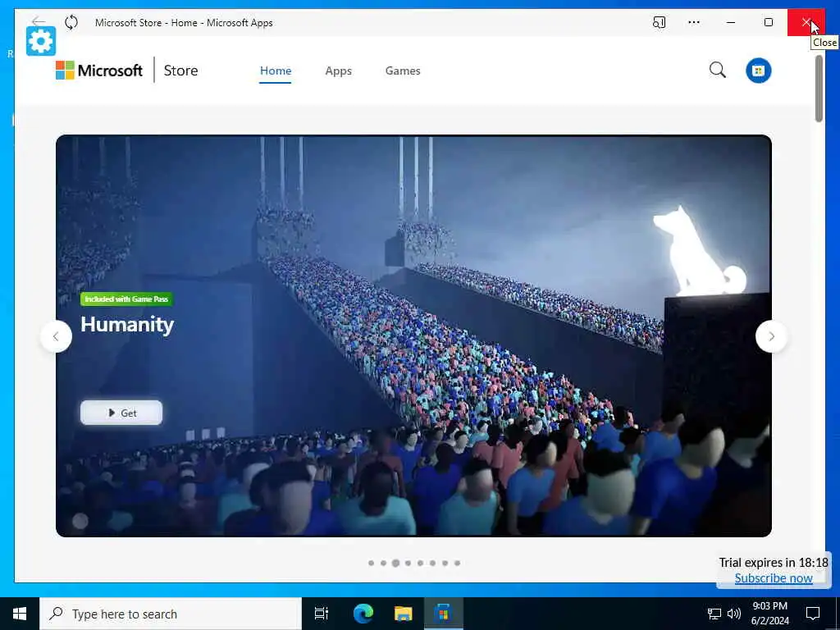840x630 pixels.
Task: Switch to the Games tab
Action: pyautogui.click(x=403, y=71)
